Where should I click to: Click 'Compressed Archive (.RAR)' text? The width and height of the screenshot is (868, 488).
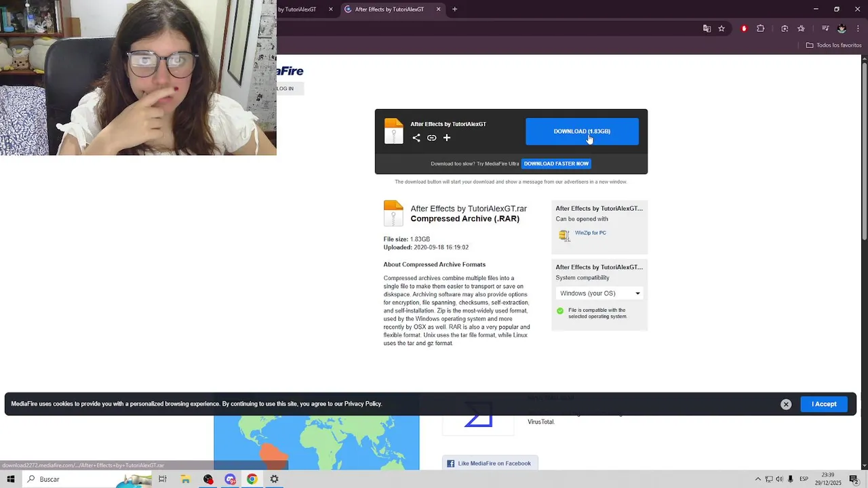pos(465,219)
